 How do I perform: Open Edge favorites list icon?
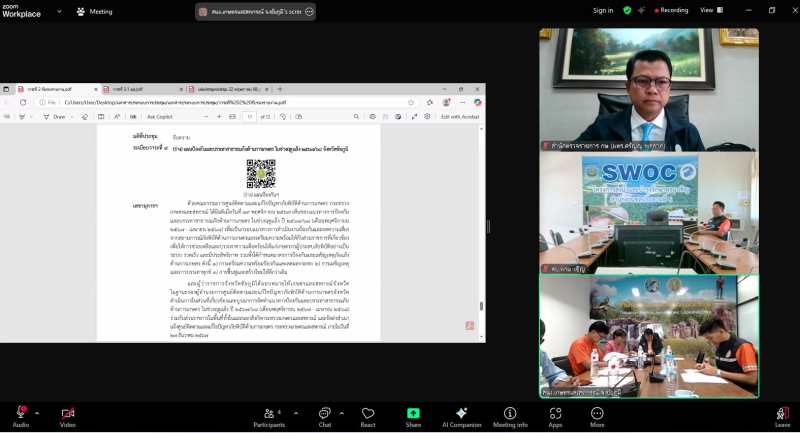click(430, 103)
